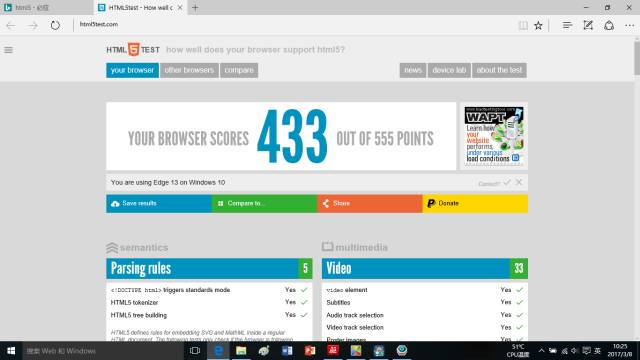640x360 pixels.
Task: Switch to the first browser tab
Action: point(47,7)
